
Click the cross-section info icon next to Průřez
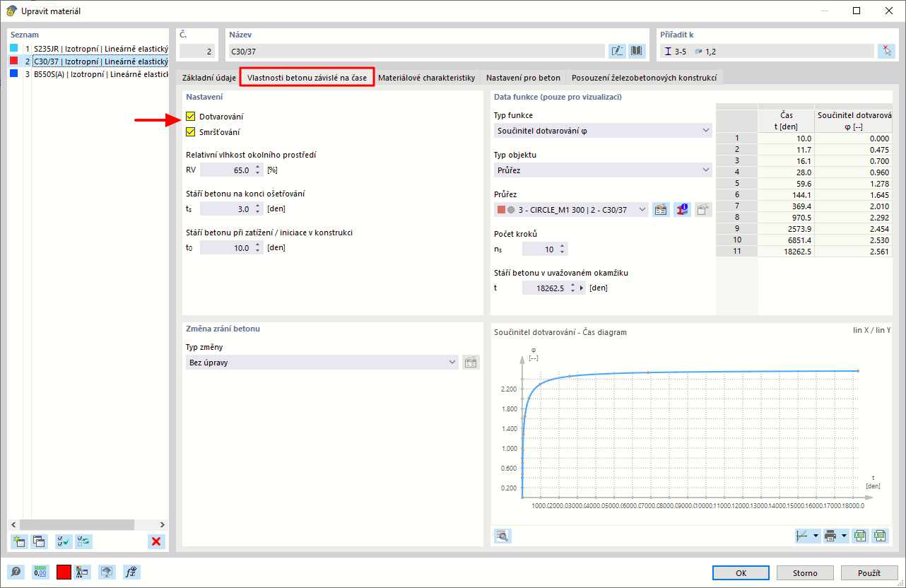(682, 209)
